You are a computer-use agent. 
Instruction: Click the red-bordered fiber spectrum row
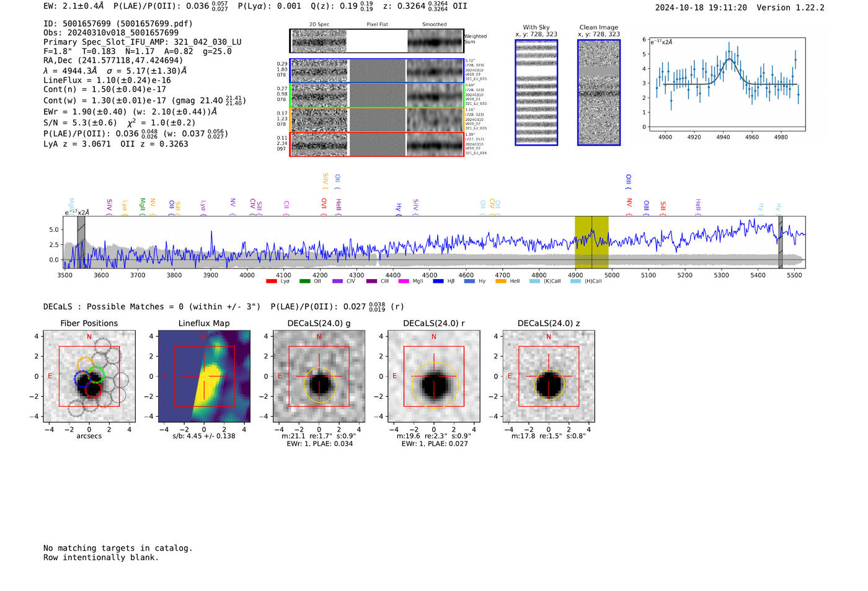(x=376, y=144)
